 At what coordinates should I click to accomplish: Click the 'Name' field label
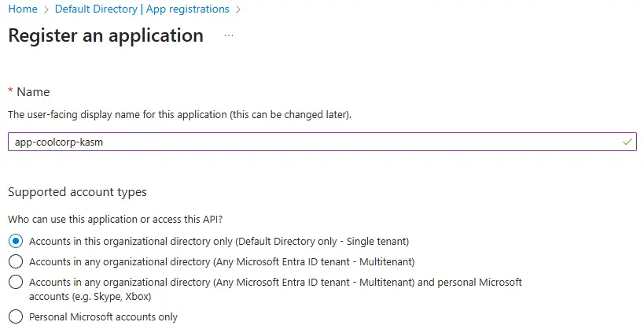point(33,92)
